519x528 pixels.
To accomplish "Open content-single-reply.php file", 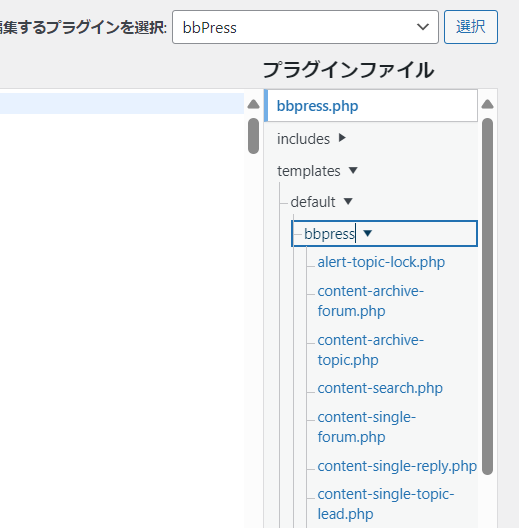I will click(397, 466).
